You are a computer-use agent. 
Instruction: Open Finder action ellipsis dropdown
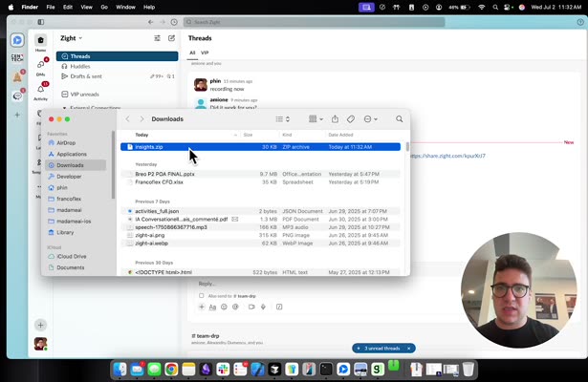(x=371, y=119)
